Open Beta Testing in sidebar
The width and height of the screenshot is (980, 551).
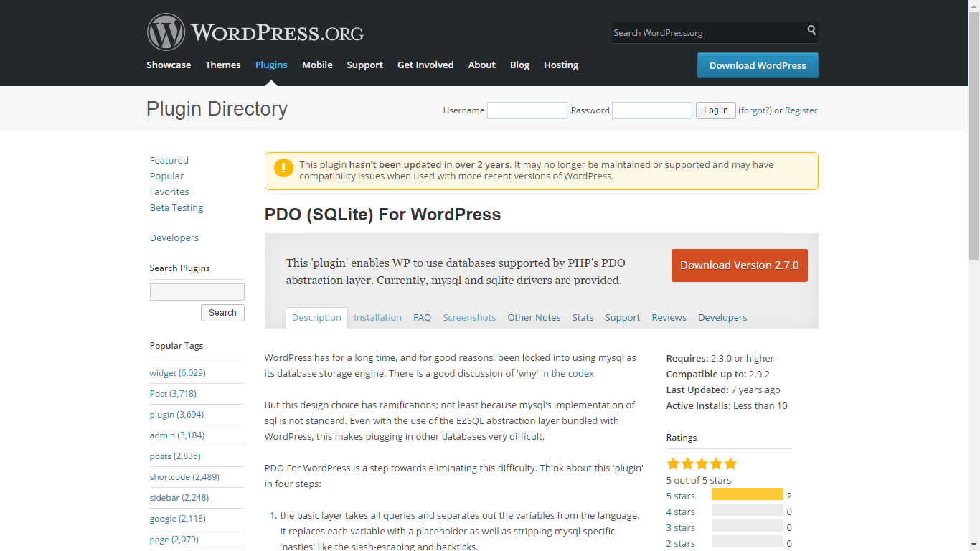click(176, 207)
